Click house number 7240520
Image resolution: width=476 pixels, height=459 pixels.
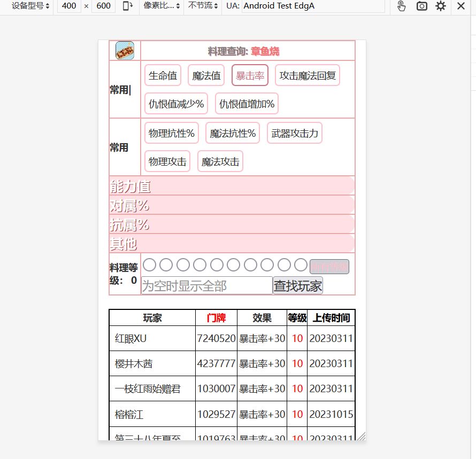216,338
